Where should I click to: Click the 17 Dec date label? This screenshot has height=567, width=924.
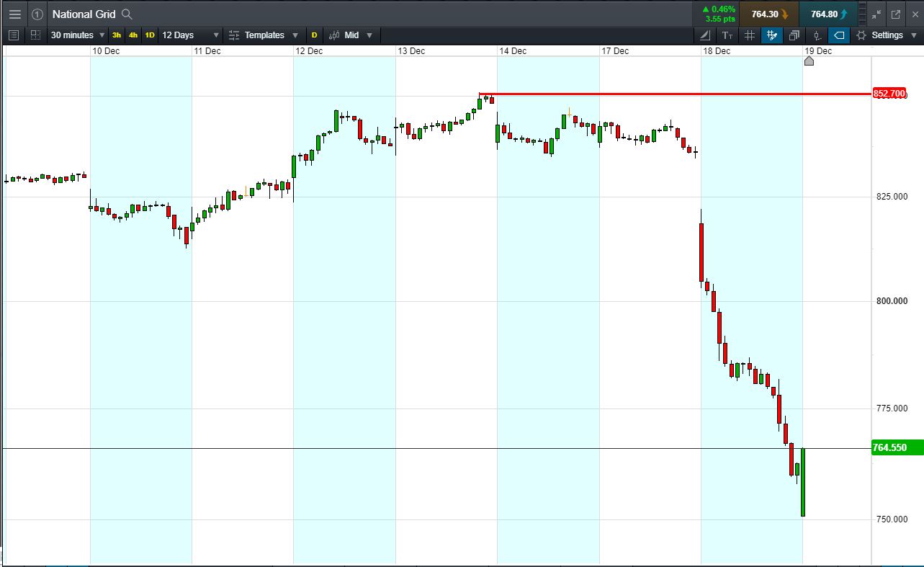[616, 51]
